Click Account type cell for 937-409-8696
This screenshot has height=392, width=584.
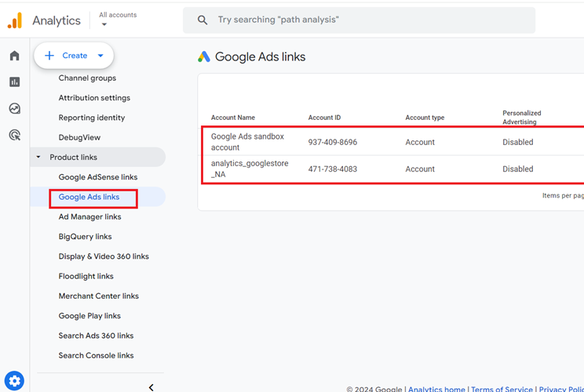pyautogui.click(x=420, y=142)
